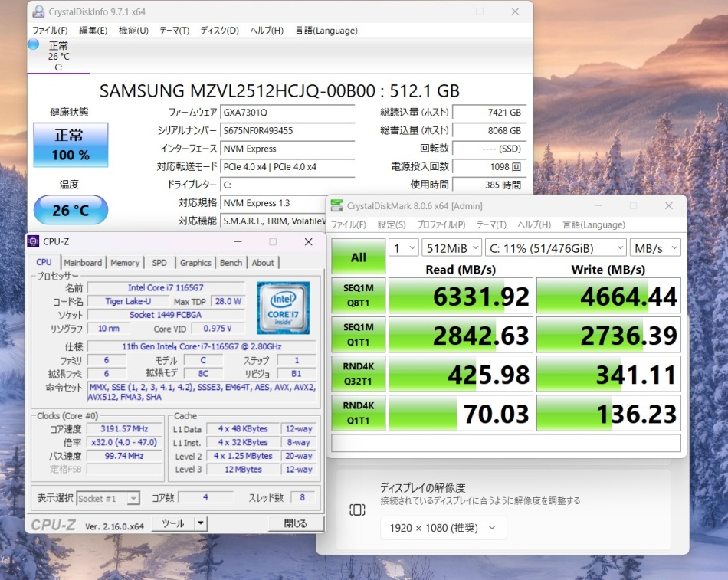The height and width of the screenshot is (580, 728).
Task: Open 機能(U) menu in CrystalDiskInfo
Action: pyautogui.click(x=133, y=31)
